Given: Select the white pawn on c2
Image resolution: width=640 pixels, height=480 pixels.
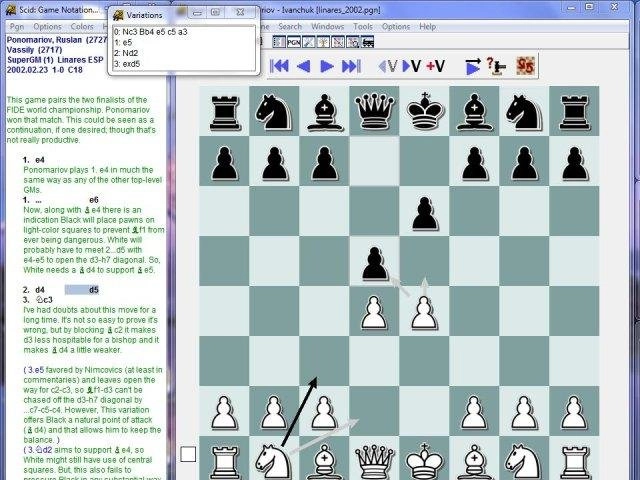Looking at the screenshot, I should coord(324,411).
